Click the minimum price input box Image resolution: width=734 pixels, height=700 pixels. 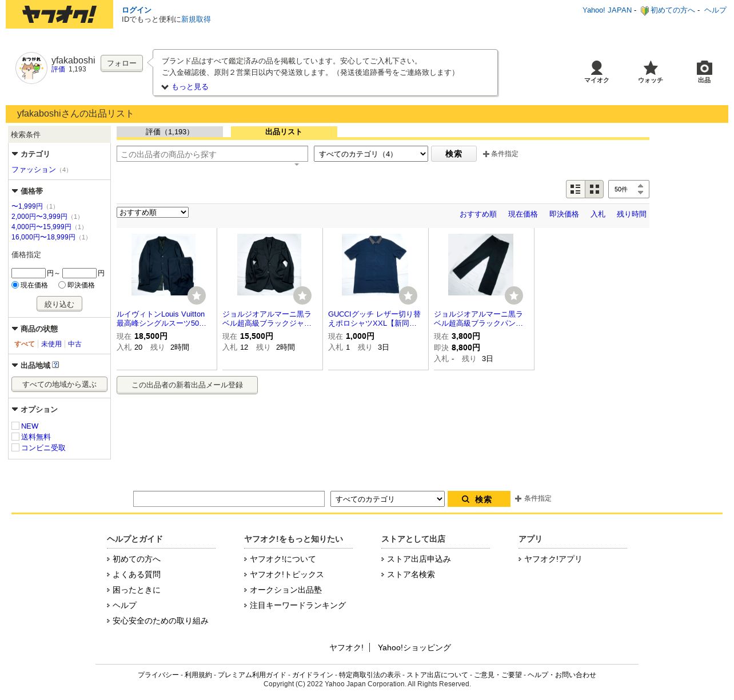click(x=29, y=273)
